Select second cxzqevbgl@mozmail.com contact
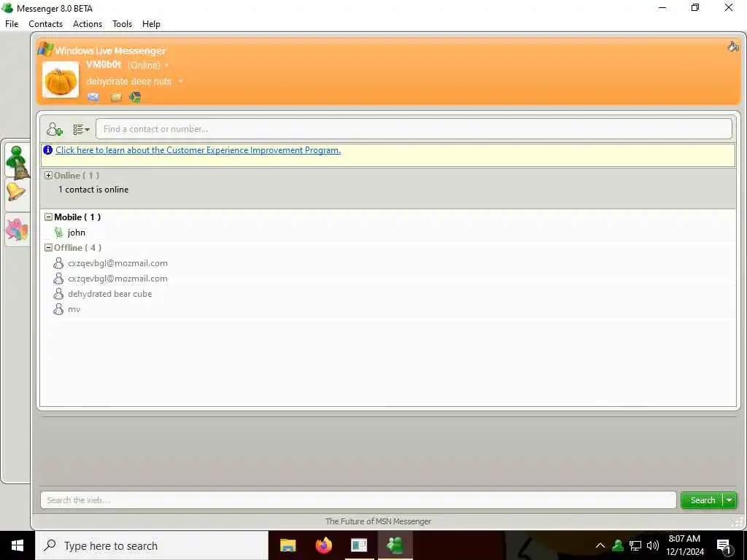Image resolution: width=747 pixels, height=560 pixels. click(x=117, y=279)
